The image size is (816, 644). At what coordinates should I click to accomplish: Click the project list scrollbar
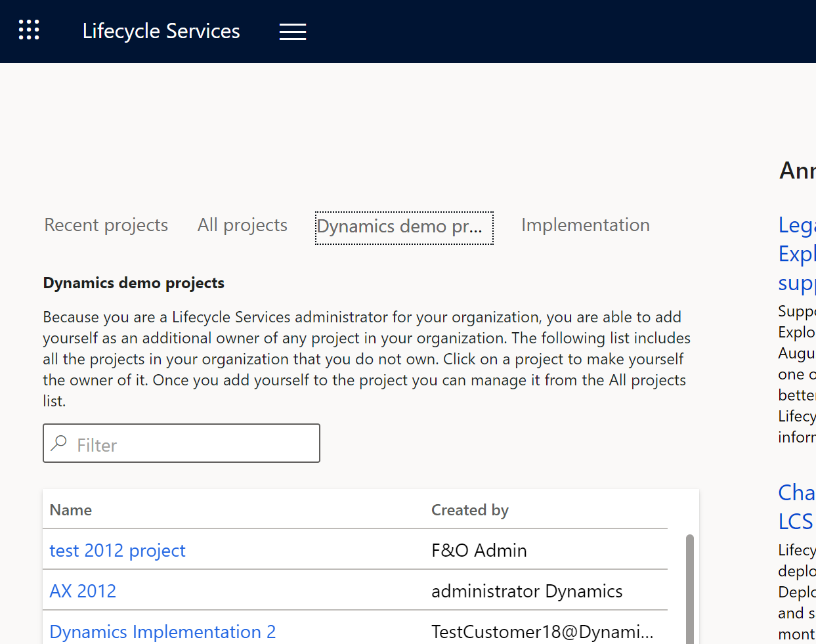[691, 584]
